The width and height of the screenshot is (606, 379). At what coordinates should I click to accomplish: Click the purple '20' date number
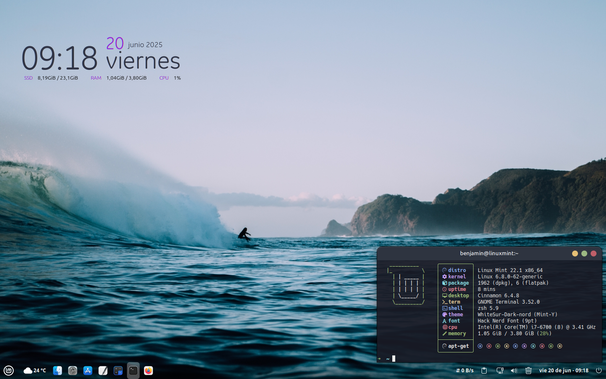click(x=115, y=43)
